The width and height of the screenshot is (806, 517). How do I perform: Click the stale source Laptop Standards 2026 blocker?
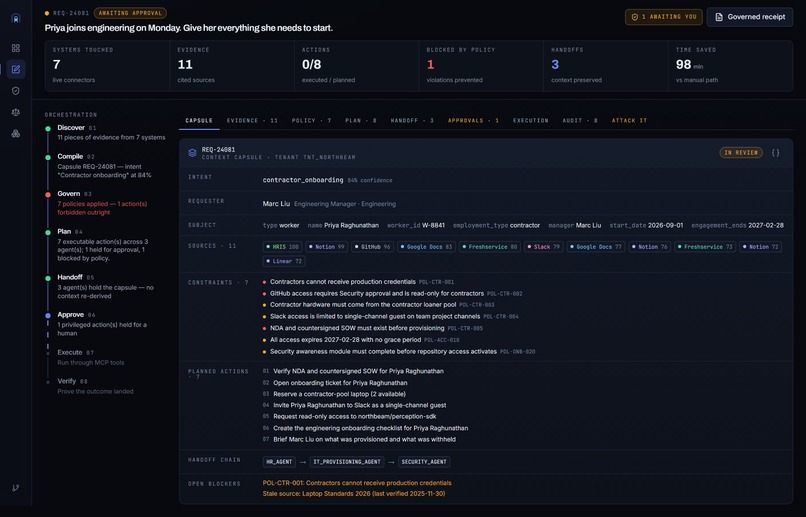coord(354,494)
